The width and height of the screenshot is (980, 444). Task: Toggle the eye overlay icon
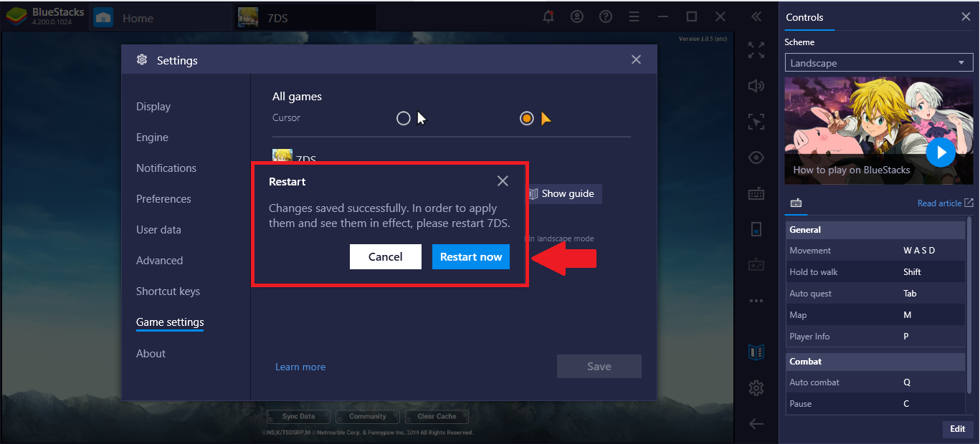(756, 158)
